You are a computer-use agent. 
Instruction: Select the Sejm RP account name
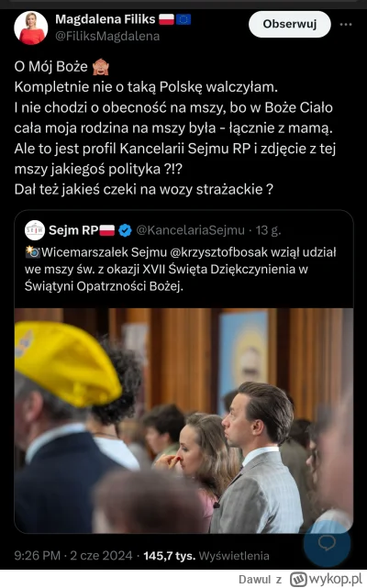pos(73,230)
